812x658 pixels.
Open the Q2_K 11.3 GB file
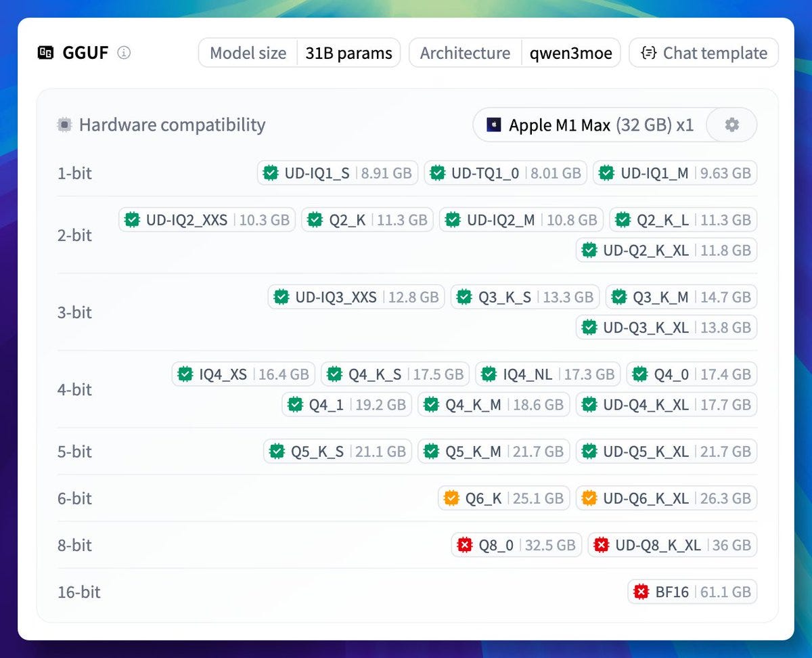click(367, 219)
